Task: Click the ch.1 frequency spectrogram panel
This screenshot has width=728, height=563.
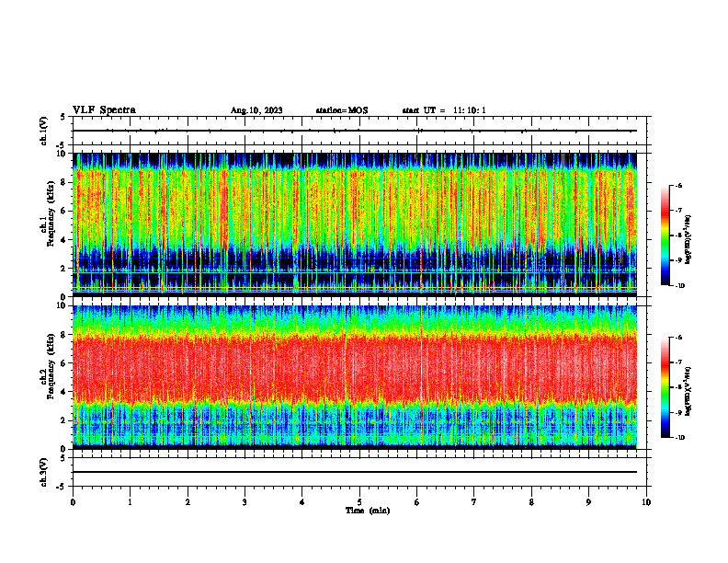Action: (x=355, y=224)
